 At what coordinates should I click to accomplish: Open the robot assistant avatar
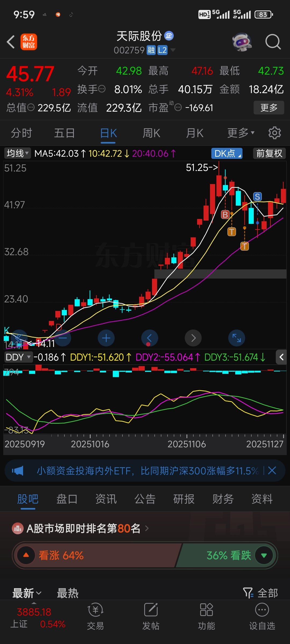pos(242,42)
